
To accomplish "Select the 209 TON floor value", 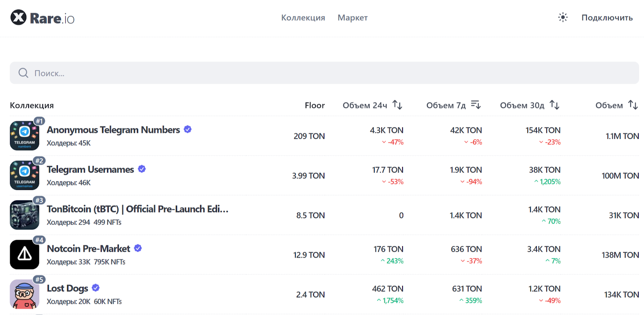I will tap(309, 136).
